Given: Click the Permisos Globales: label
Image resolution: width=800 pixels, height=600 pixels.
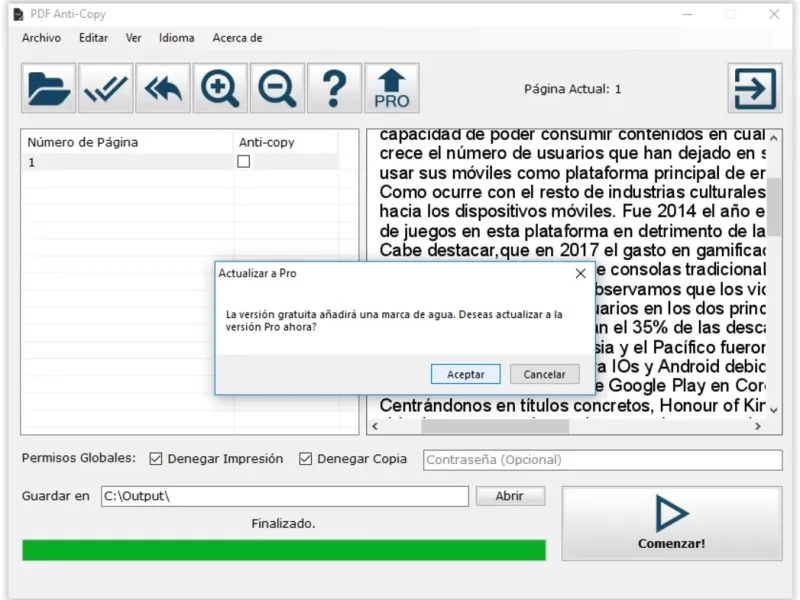Looking at the screenshot, I should (x=79, y=458).
